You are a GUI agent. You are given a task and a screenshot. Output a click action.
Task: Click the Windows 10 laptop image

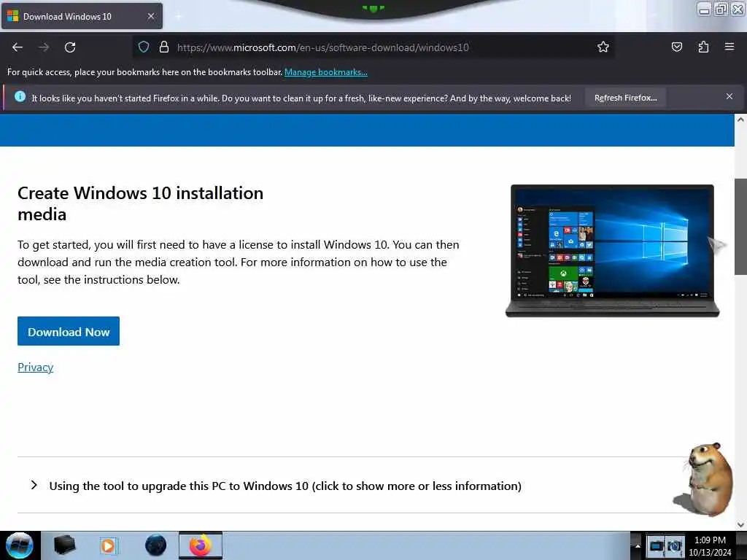pyautogui.click(x=613, y=251)
